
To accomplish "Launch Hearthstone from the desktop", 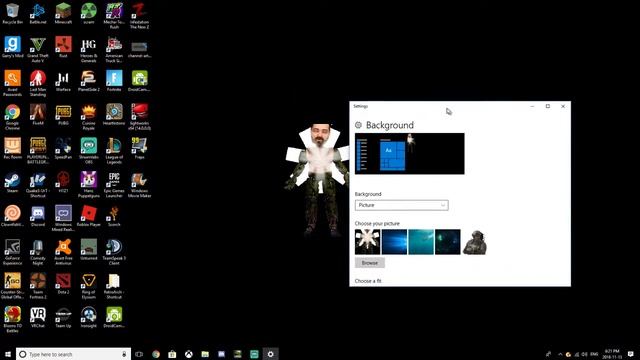I will pyautogui.click(x=114, y=115).
